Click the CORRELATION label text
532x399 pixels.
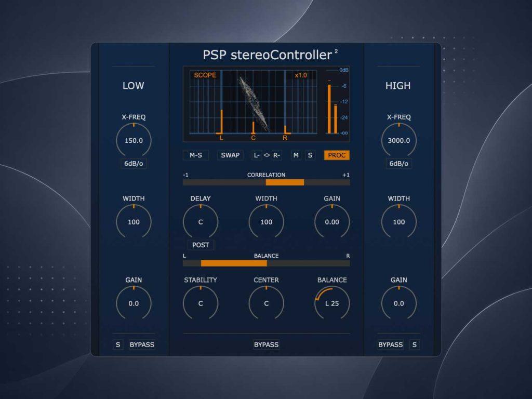267,175
